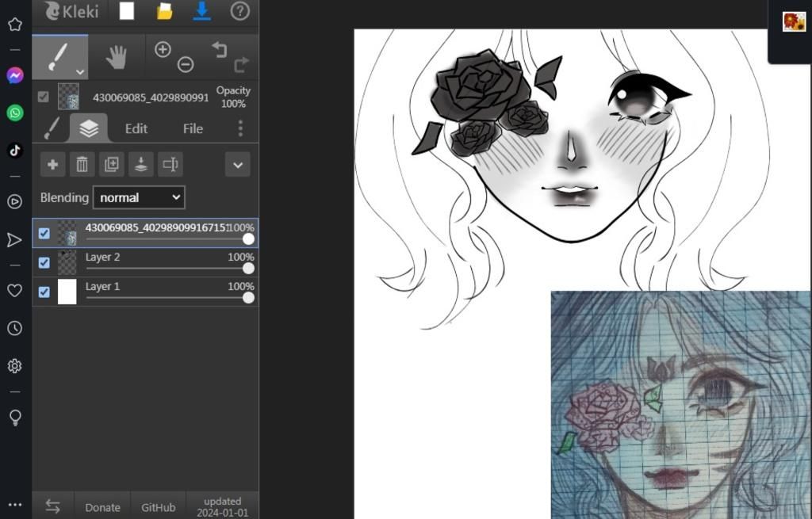Expand the layer options chevron

click(x=238, y=165)
